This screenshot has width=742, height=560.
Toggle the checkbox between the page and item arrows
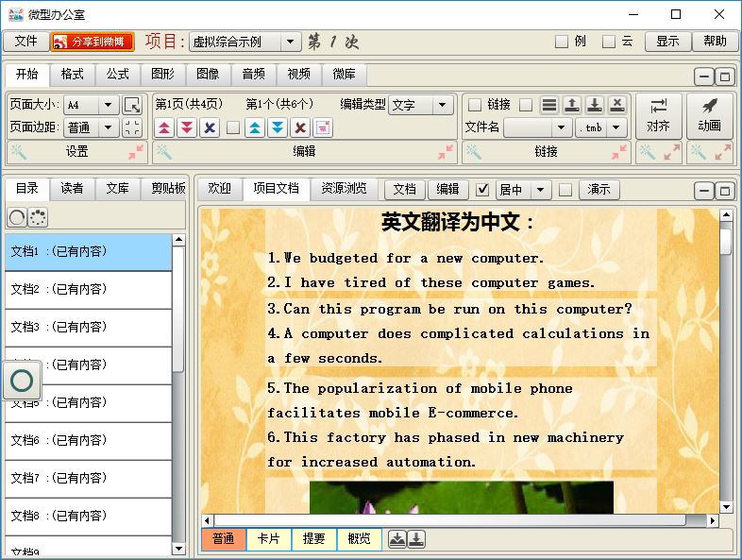pos(233,127)
